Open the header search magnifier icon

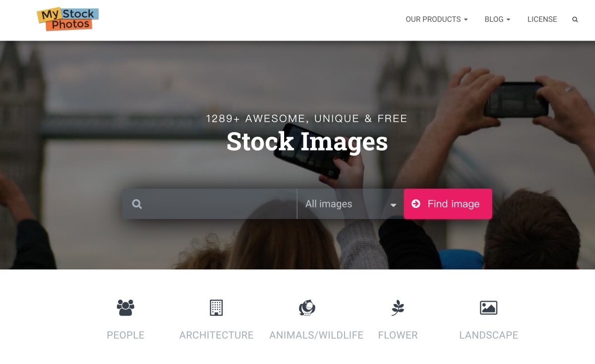pyautogui.click(x=575, y=20)
